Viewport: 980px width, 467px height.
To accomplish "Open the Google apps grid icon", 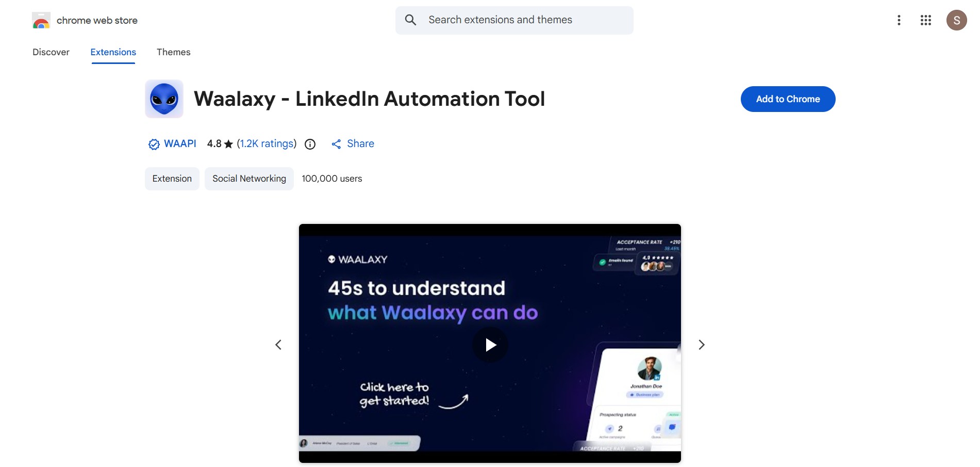I will pos(926,20).
